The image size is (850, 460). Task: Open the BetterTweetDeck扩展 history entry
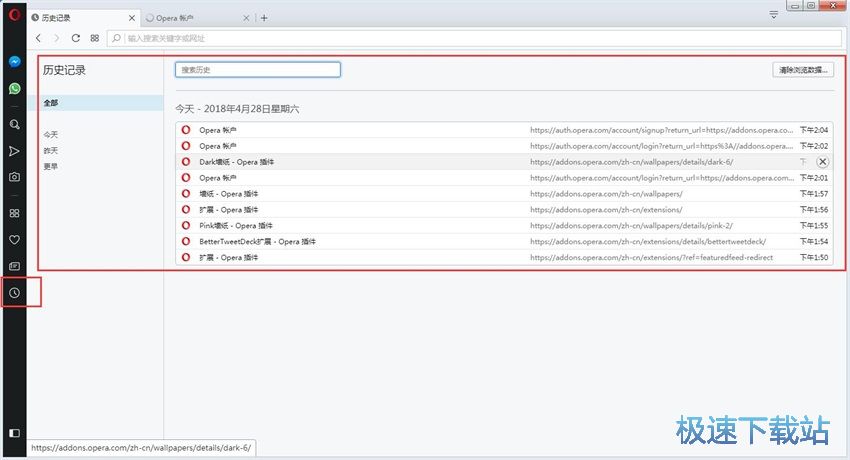(x=504, y=241)
